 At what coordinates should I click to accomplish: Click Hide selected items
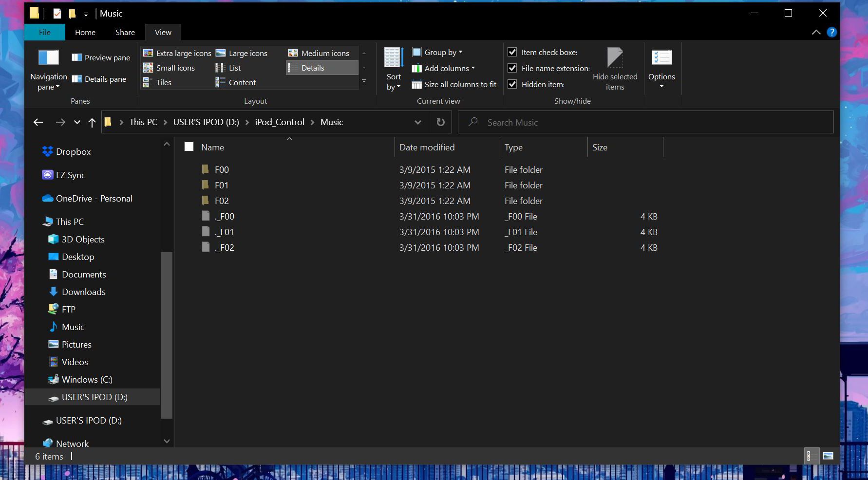[615, 68]
